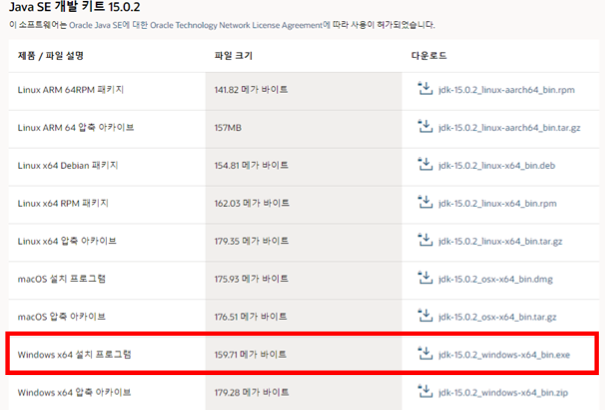Click the 제품 / 파일 설명 column header
Viewport: 605px width, 410px height.
(51, 56)
